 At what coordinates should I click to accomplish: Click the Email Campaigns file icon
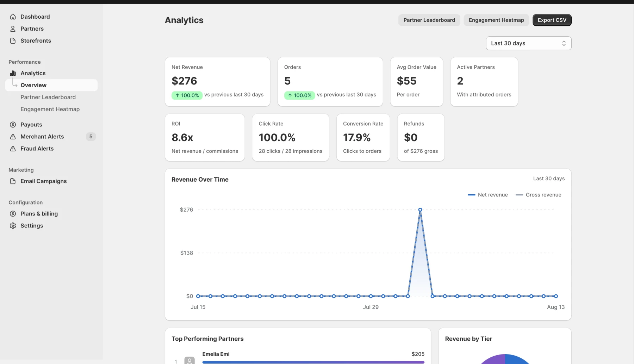click(x=13, y=181)
